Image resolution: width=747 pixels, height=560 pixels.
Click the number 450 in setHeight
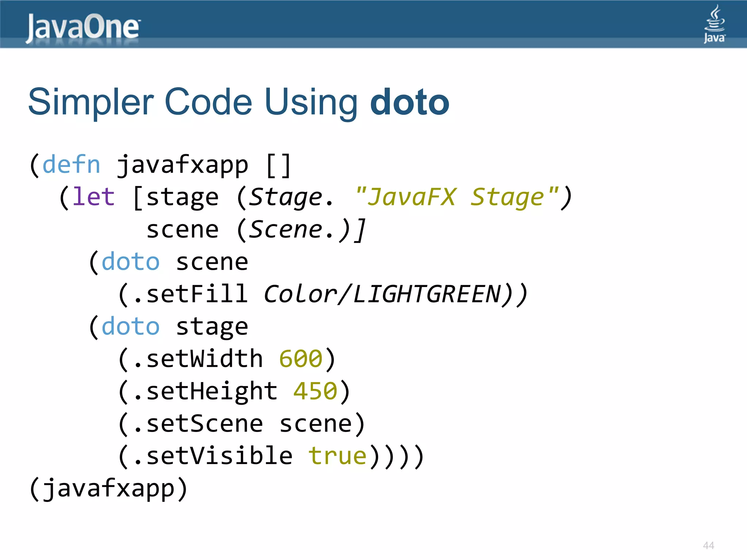click(x=316, y=391)
